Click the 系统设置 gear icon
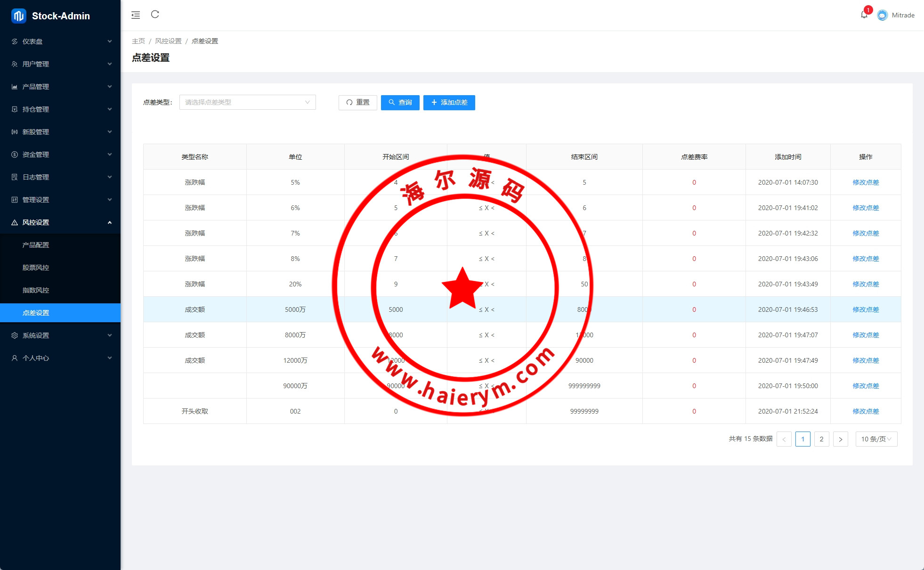Viewport: 924px width, 570px height. tap(15, 335)
